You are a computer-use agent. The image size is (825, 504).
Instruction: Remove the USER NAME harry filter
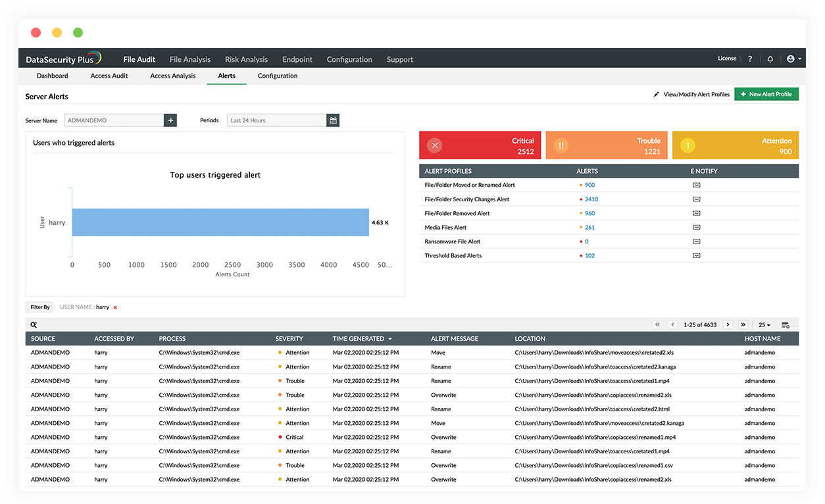point(115,307)
